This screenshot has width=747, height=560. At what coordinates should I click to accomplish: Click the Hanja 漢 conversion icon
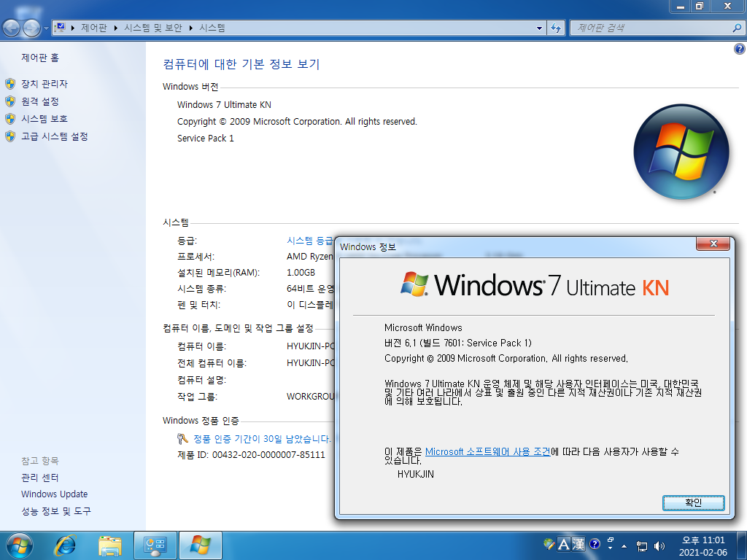pos(578,544)
